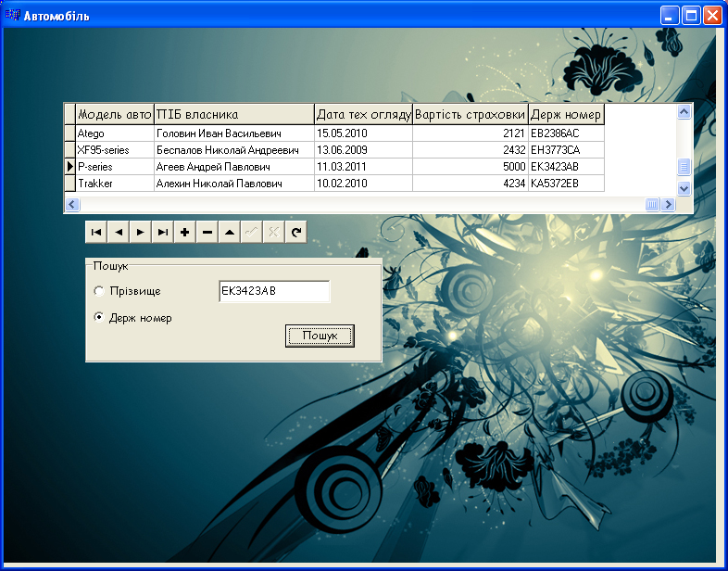Select the P-series cell
This screenshot has width=728, height=571.
point(115,167)
